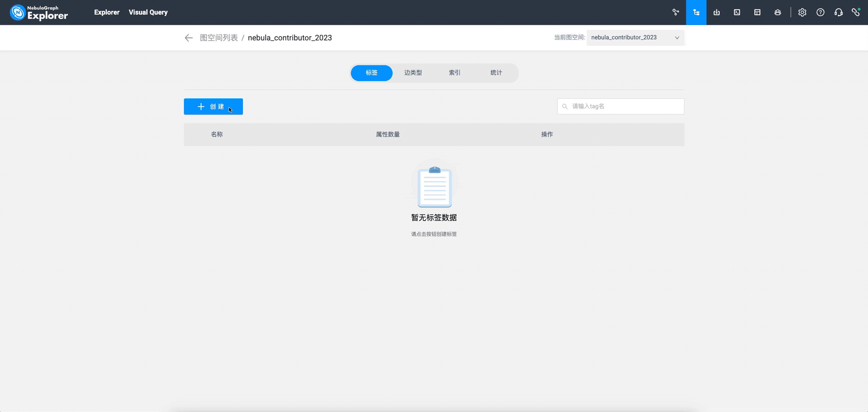Switch to the 边类型 tab
Viewport: 868px width, 412px height.
click(x=413, y=73)
